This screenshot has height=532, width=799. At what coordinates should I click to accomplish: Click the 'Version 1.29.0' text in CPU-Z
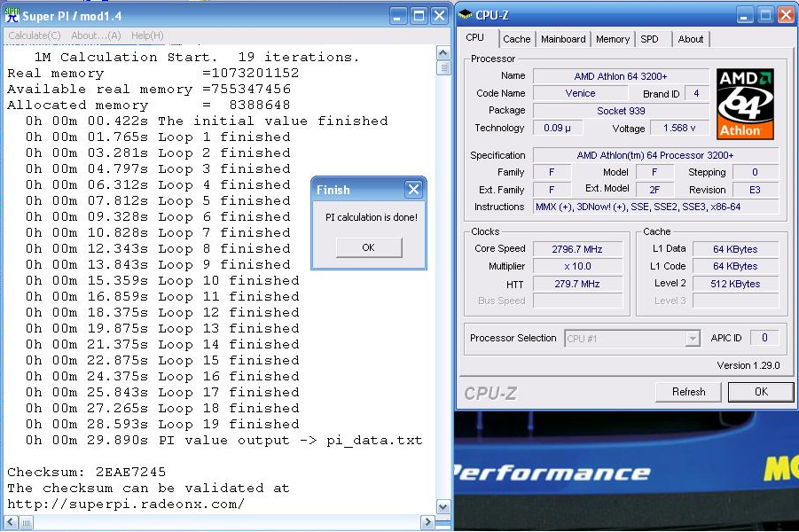click(x=748, y=365)
